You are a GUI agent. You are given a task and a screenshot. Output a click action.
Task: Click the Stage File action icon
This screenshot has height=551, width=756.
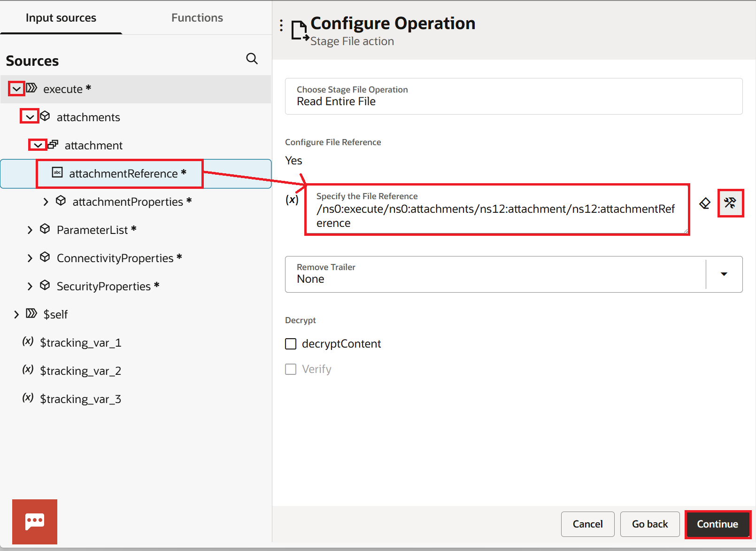[x=300, y=31]
